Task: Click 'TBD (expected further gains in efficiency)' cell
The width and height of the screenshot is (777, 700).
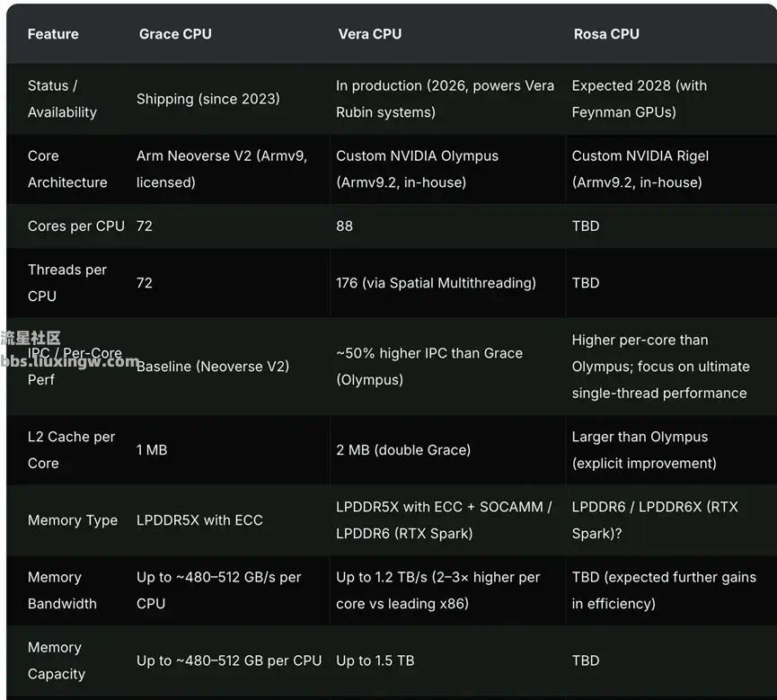Action: (x=664, y=590)
